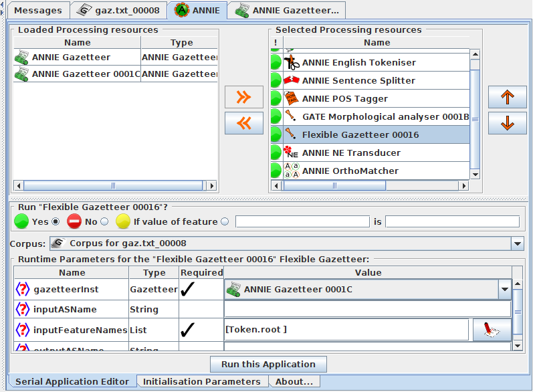Click Run this Application button

click(x=268, y=365)
